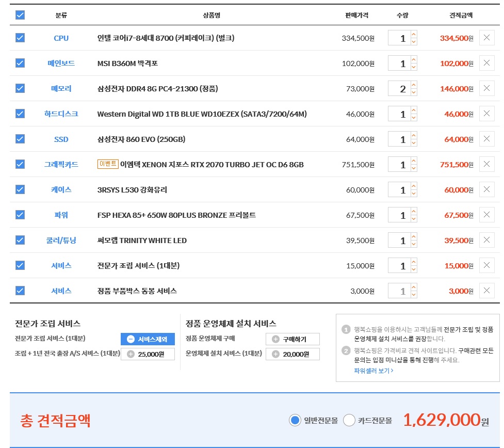Increase 메모리 quantity with up arrow
Image resolution: width=504 pixels, height=448 pixels.
[414, 85]
